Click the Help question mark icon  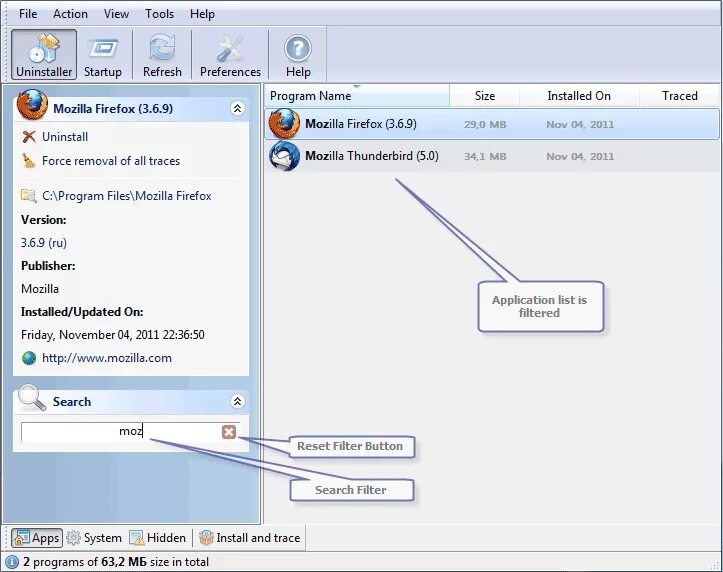pyautogui.click(x=297, y=48)
